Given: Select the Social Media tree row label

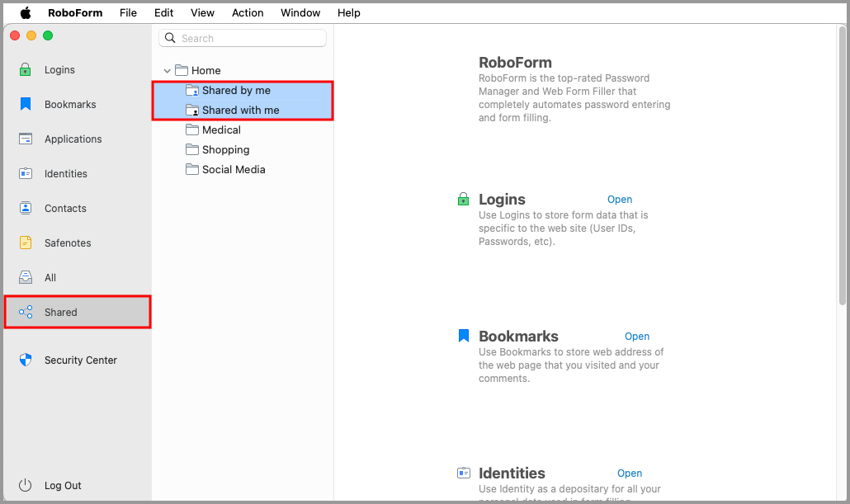Looking at the screenshot, I should 234,170.
